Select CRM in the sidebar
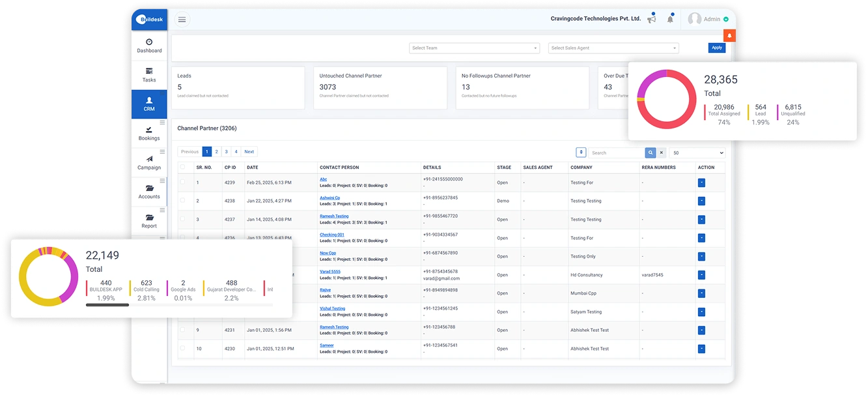Viewport: 868px width, 397px height. [149, 104]
